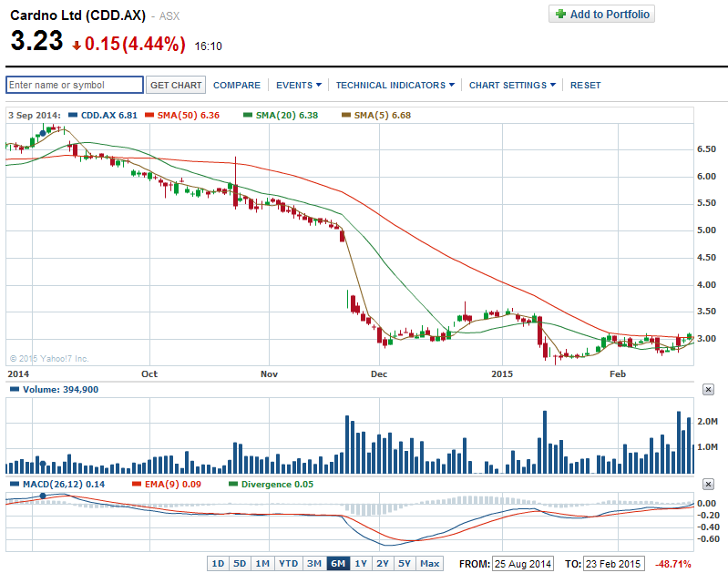
Task: Select the 3M time range tab
Action: coord(314,563)
